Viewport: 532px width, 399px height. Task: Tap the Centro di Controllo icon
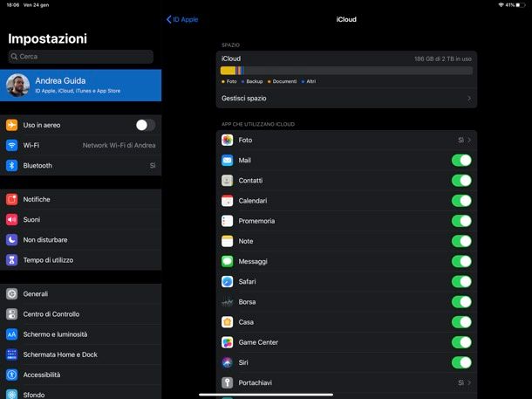pyautogui.click(x=11, y=314)
